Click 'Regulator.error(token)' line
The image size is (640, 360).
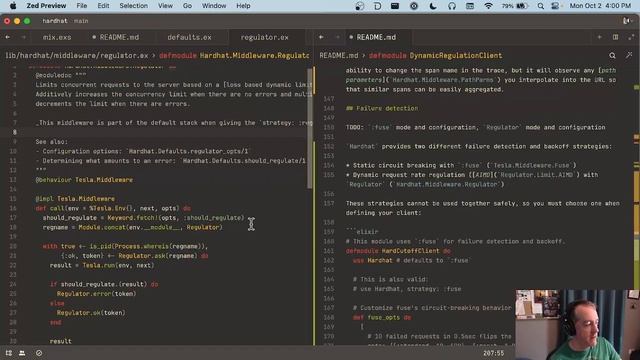click(96, 293)
